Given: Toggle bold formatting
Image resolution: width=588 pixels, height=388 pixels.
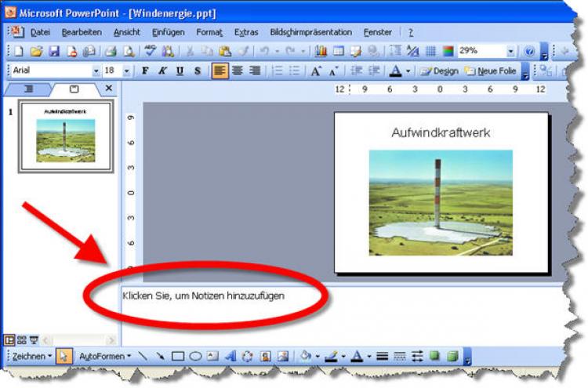Looking at the screenshot, I should click(x=145, y=71).
